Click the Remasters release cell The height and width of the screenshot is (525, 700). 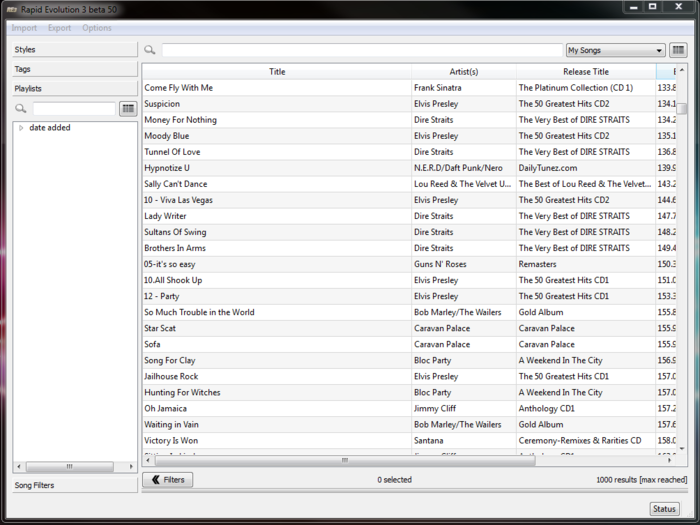tap(586, 265)
